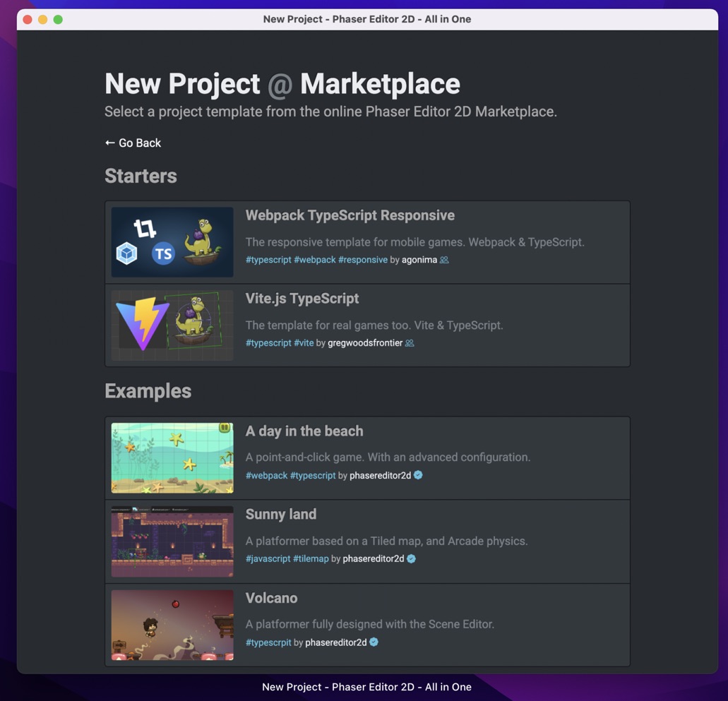Screen dimensions: 728x701
Task: Click the Webpack template description text
Action: [x=415, y=242]
